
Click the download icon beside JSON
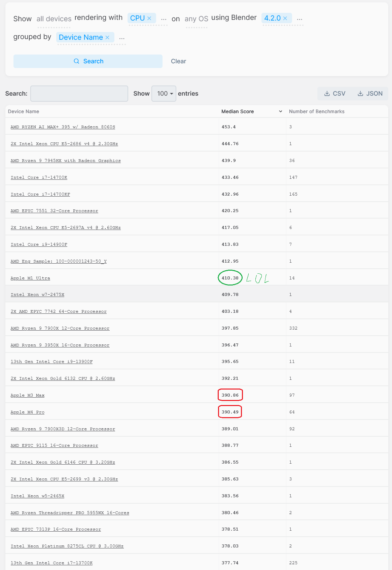[360, 94]
